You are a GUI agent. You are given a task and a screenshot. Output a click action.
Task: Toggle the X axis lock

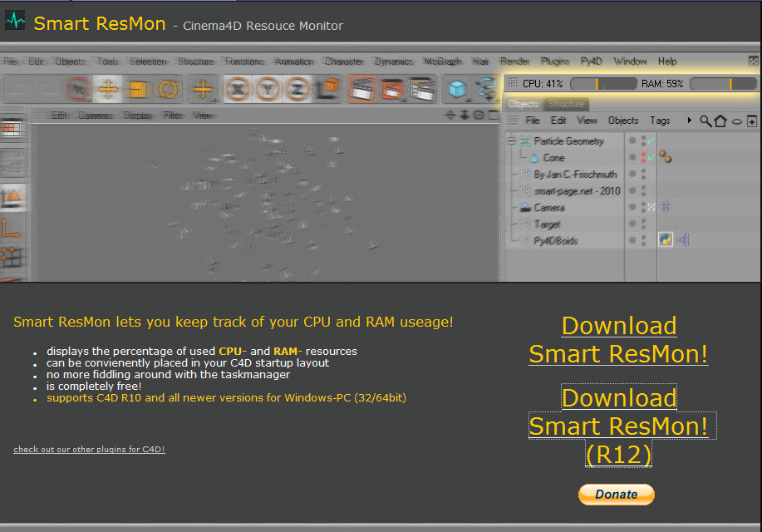238,89
